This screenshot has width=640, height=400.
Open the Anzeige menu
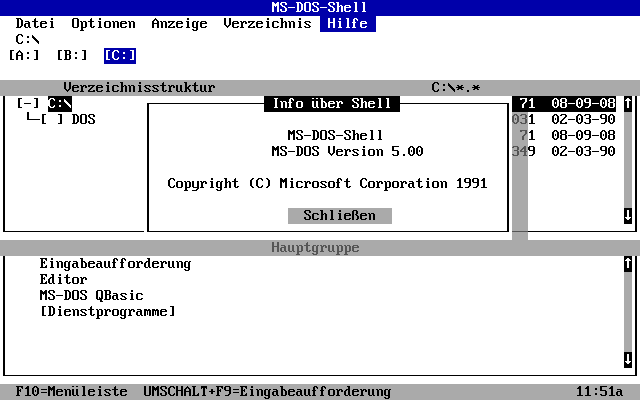(x=179, y=23)
